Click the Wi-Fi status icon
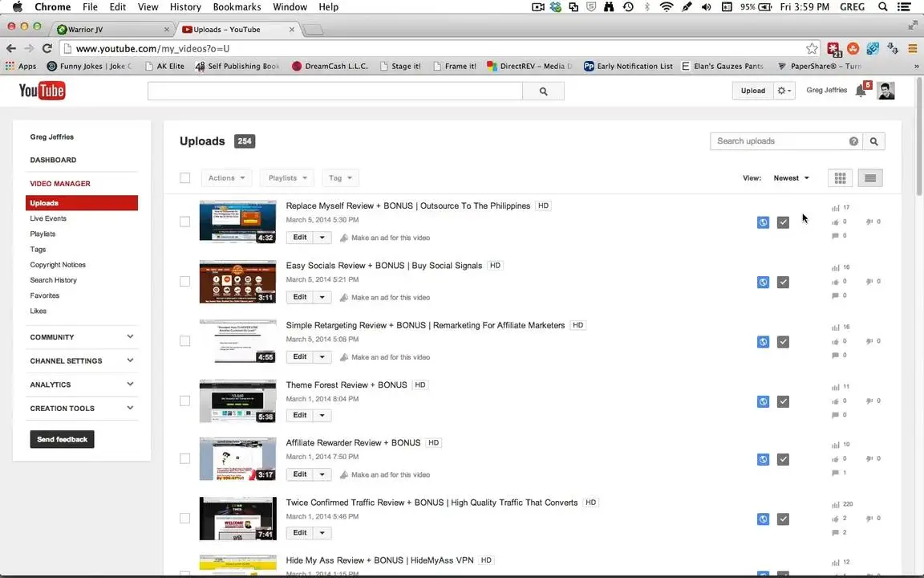Screen dimensions: 924x578 pos(666,6)
